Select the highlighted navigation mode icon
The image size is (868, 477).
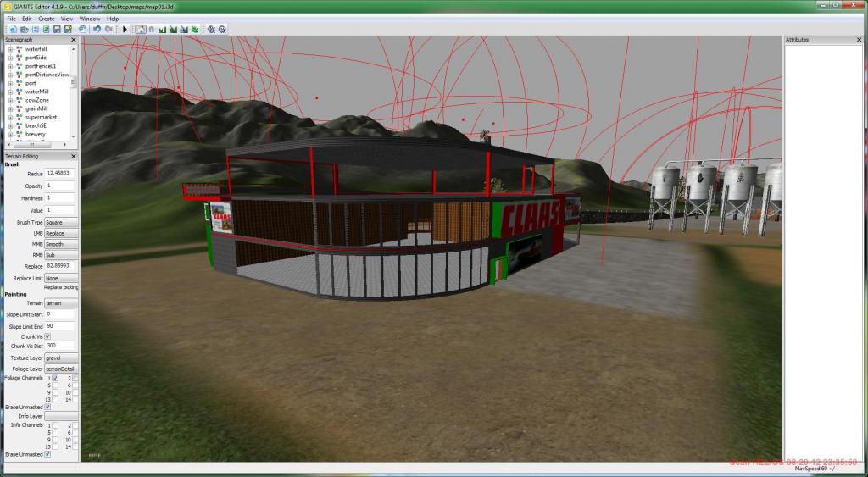pos(140,30)
